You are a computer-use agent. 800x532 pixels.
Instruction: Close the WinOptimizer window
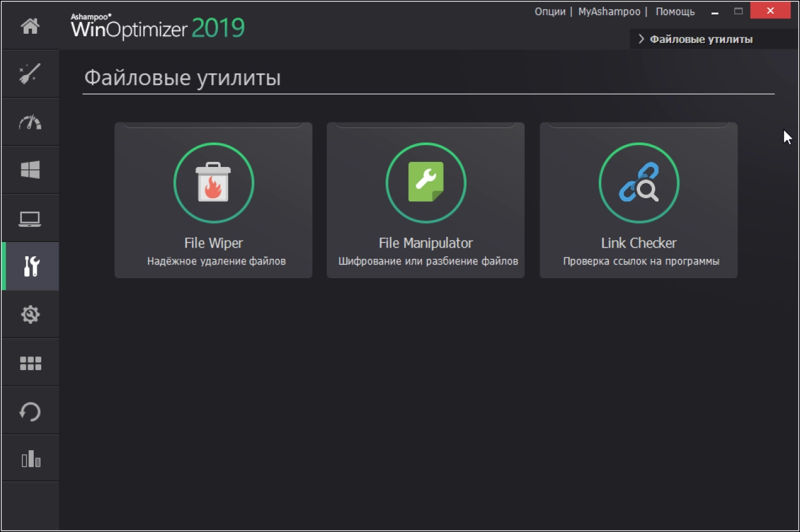pos(771,11)
